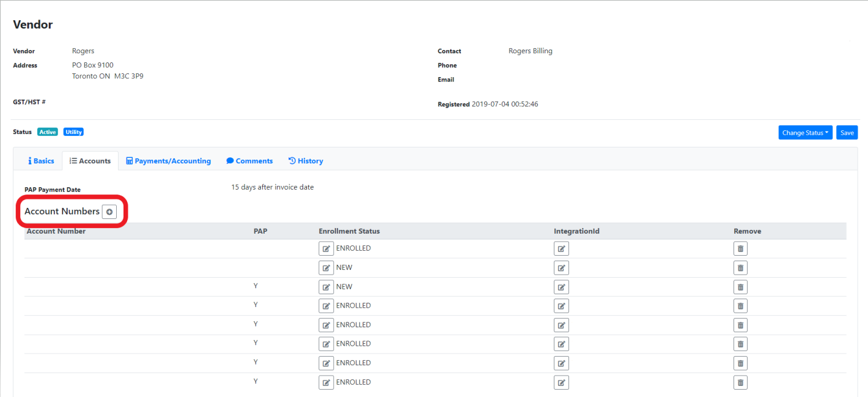The image size is (868, 397).
Task: Remove the ENROLLED account row without PAP
Action: (740, 248)
